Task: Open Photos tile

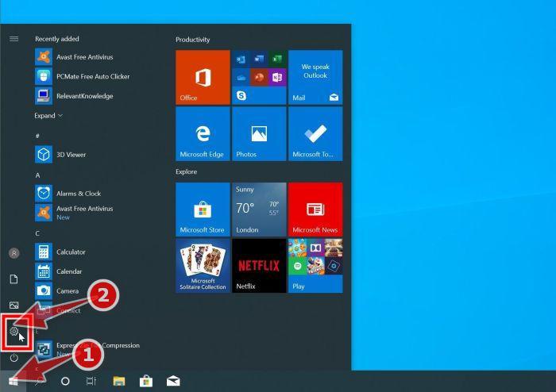Action: (259, 134)
